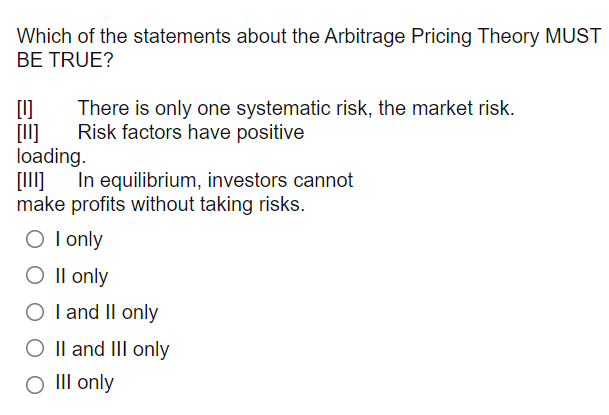
Task: Click the statement text about market risk
Action: click(x=296, y=108)
